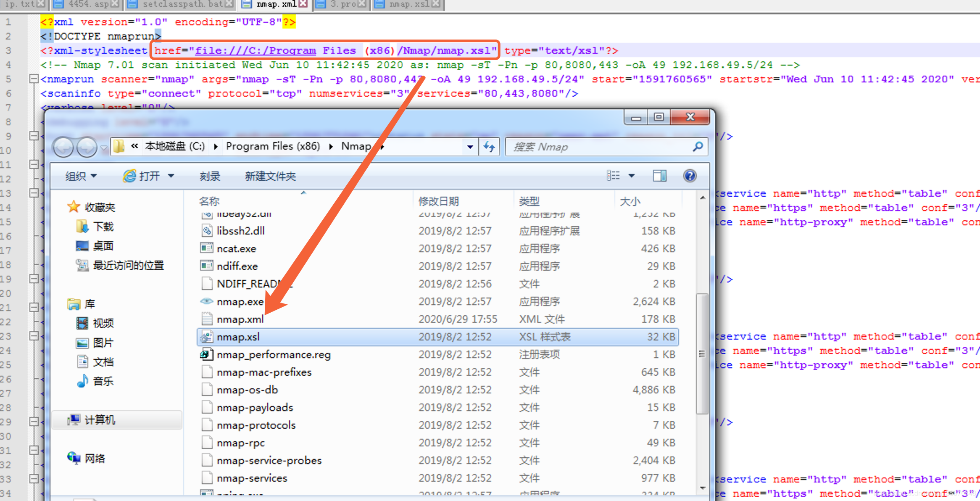This screenshot has width=980, height=501.
Task: Select the nmap_performance.reg file
Action: point(273,355)
